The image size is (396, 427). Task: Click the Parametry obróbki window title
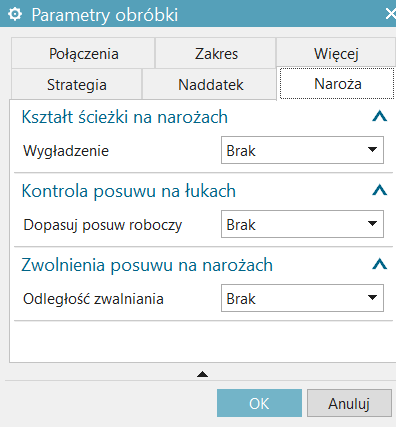click(105, 15)
